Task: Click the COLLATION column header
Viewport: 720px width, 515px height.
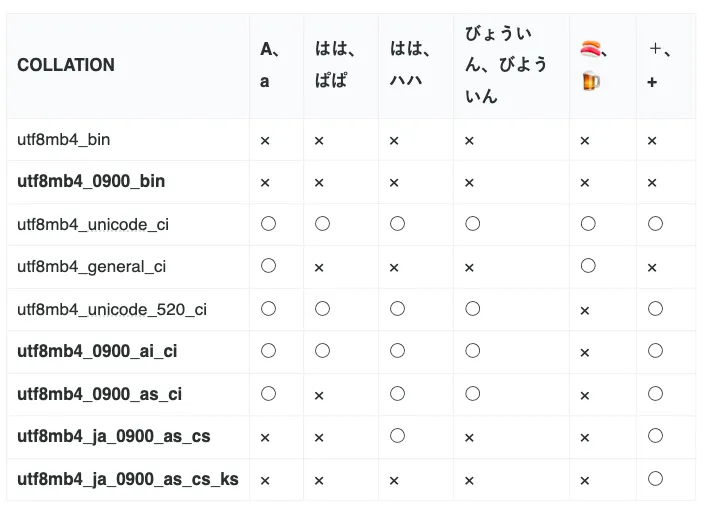Action: click(66, 65)
